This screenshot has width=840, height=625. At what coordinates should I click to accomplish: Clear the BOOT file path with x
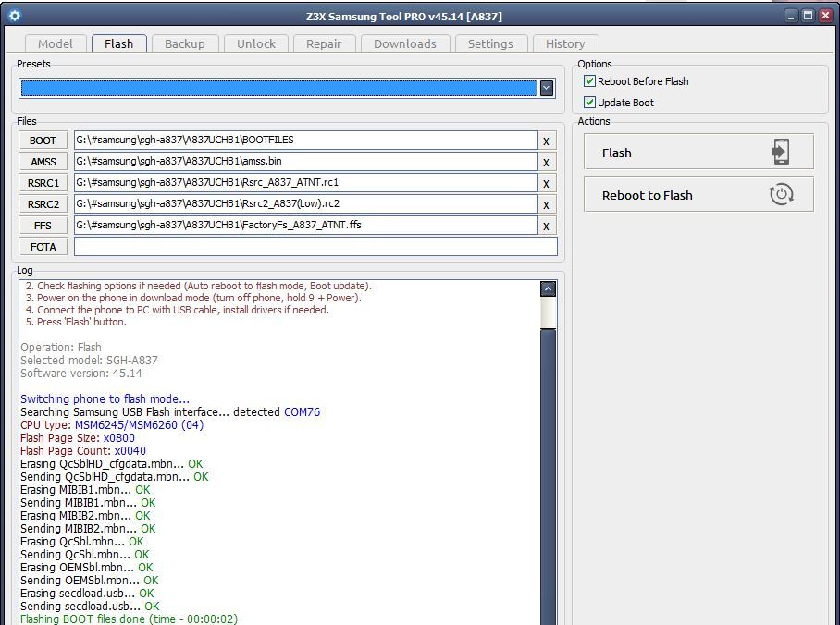tap(546, 141)
